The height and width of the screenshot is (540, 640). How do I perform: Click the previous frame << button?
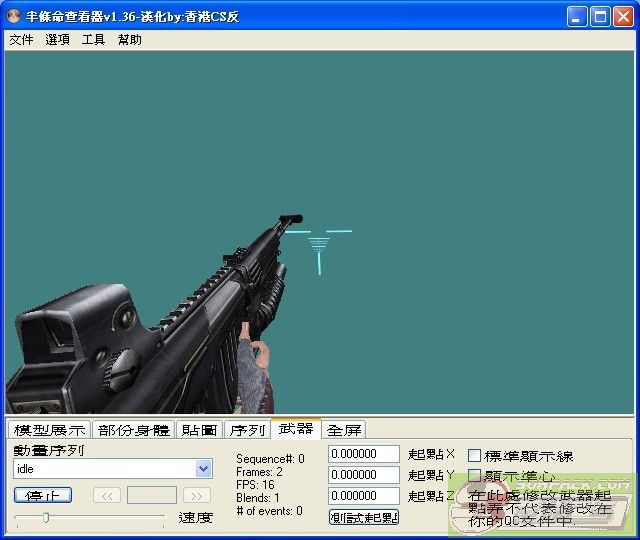point(107,495)
